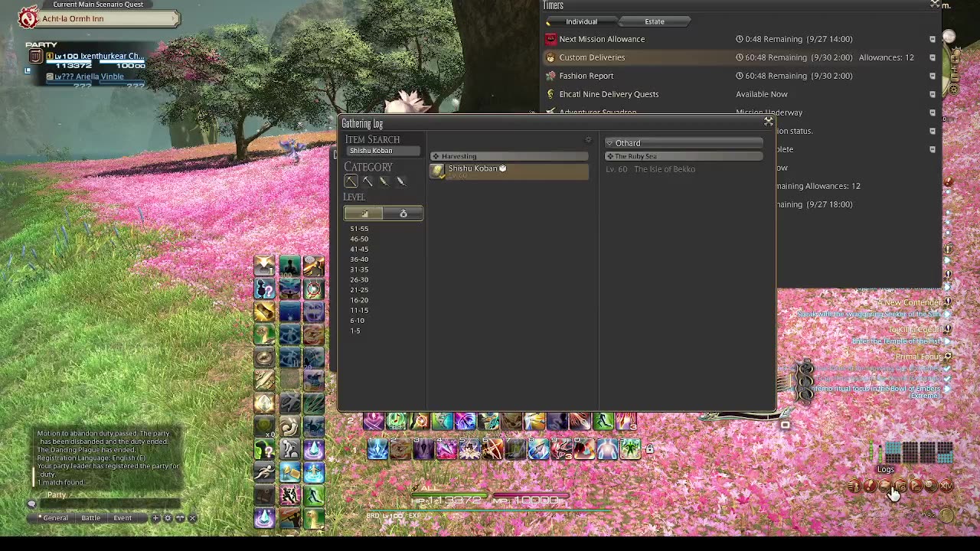
Task: Toggle the Fashion Report timer checkbox
Action: point(932,76)
